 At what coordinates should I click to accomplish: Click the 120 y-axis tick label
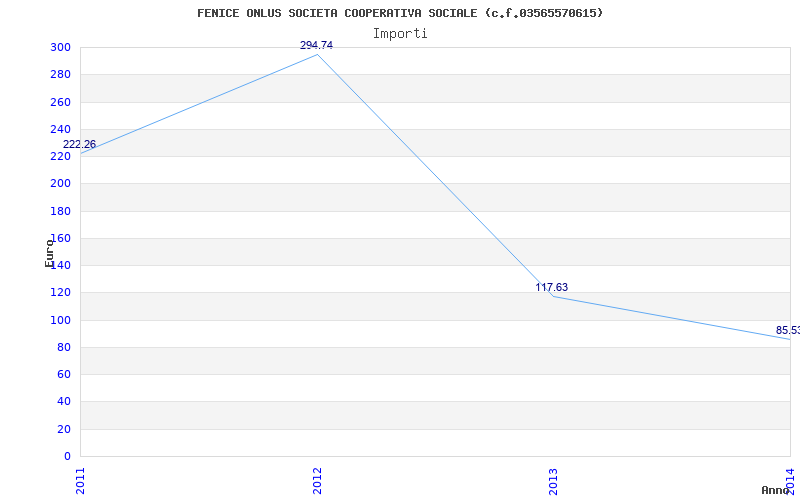[x=60, y=293]
